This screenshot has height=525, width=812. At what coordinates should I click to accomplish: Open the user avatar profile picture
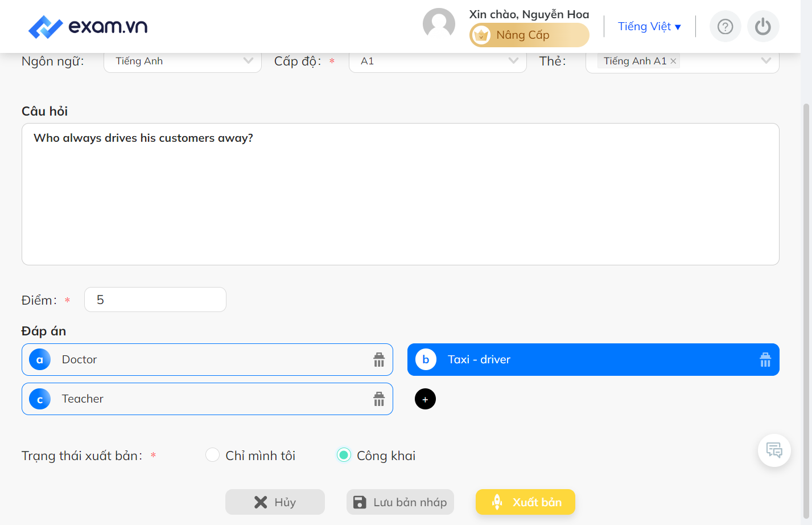pyautogui.click(x=439, y=24)
